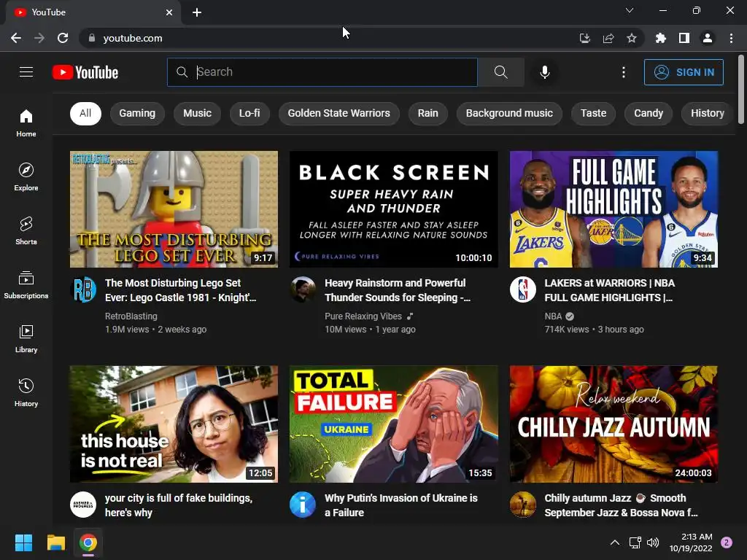Open the Extensions puzzle icon
Viewport: 747px width, 560px height.
[661, 38]
